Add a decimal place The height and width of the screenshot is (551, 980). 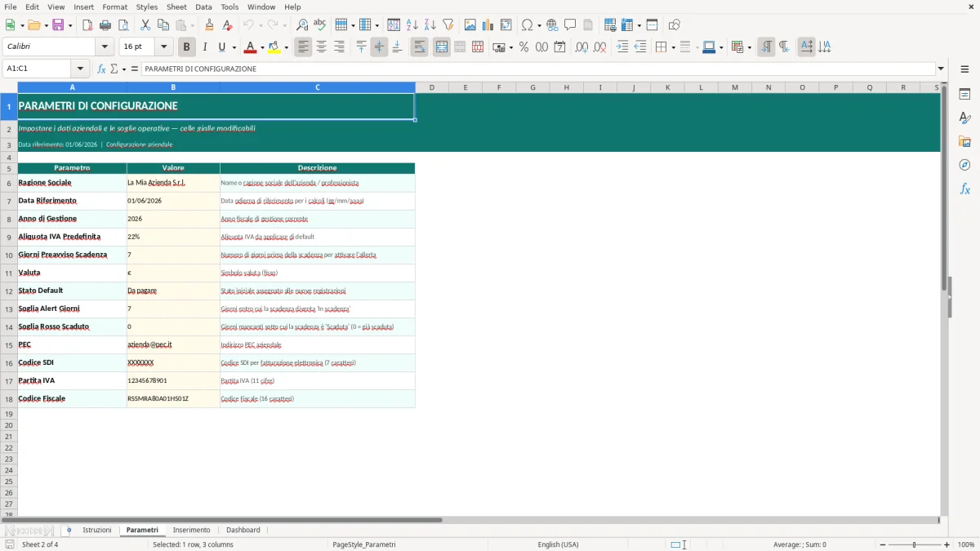click(581, 47)
